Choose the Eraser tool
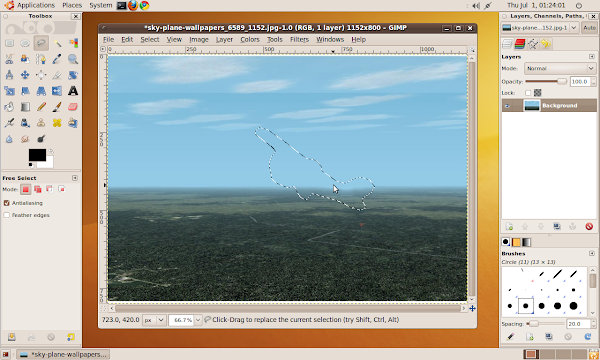 (x=73, y=107)
